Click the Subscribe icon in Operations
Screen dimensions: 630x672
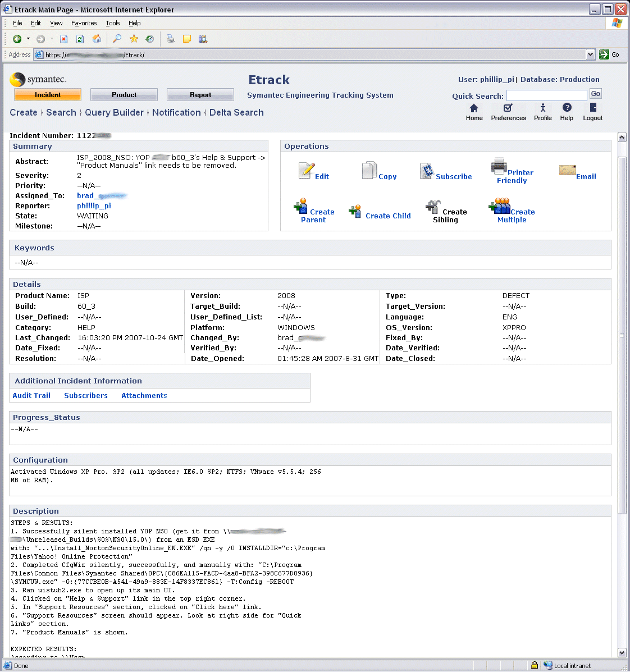point(427,171)
